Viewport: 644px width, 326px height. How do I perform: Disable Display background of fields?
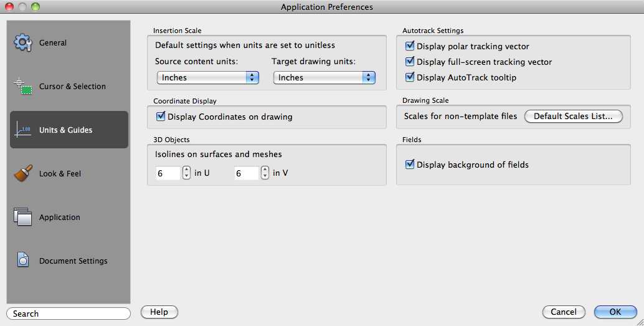point(410,165)
